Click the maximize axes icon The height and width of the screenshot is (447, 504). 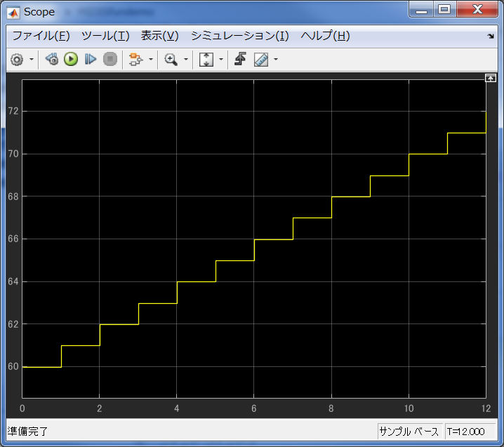point(491,78)
